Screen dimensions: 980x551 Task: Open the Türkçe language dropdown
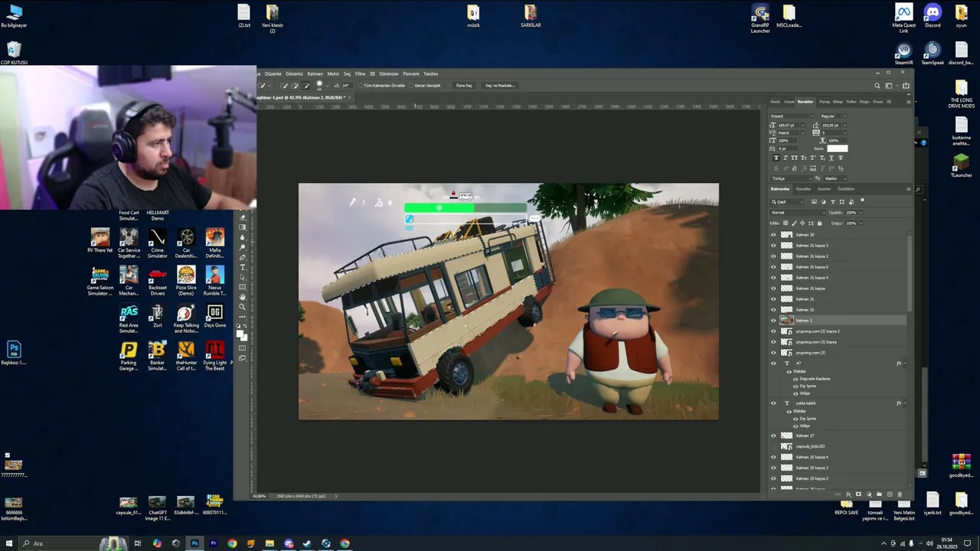click(x=792, y=178)
